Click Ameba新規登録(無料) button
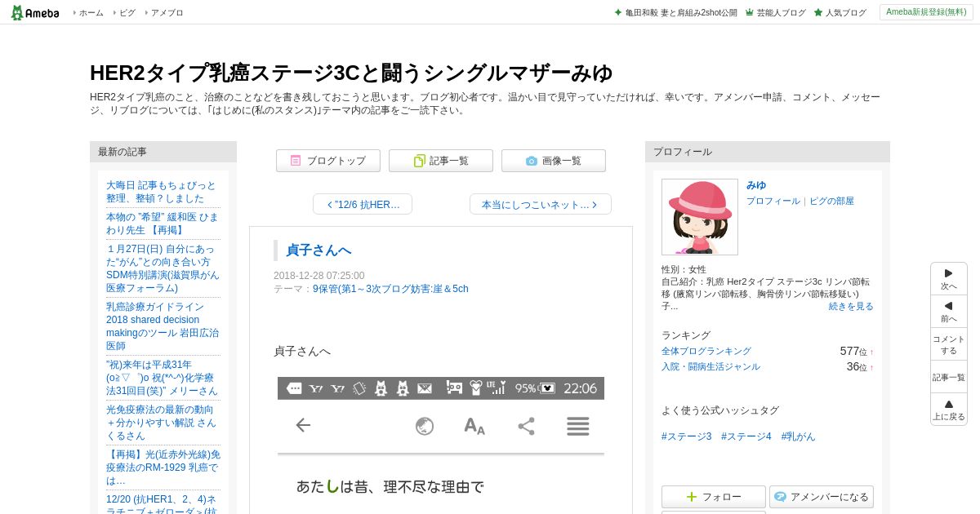Viewport: 980px width, 514px height. 926,12
